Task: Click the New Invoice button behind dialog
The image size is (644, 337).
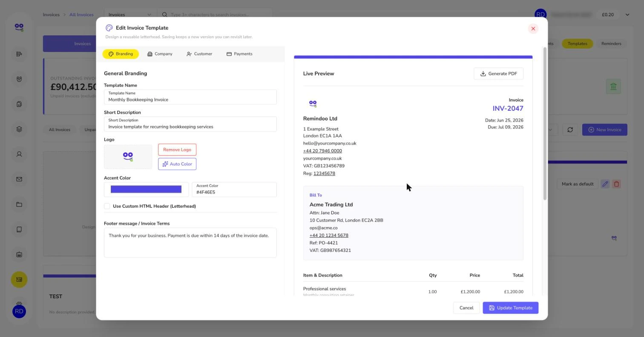Action: pos(604,130)
